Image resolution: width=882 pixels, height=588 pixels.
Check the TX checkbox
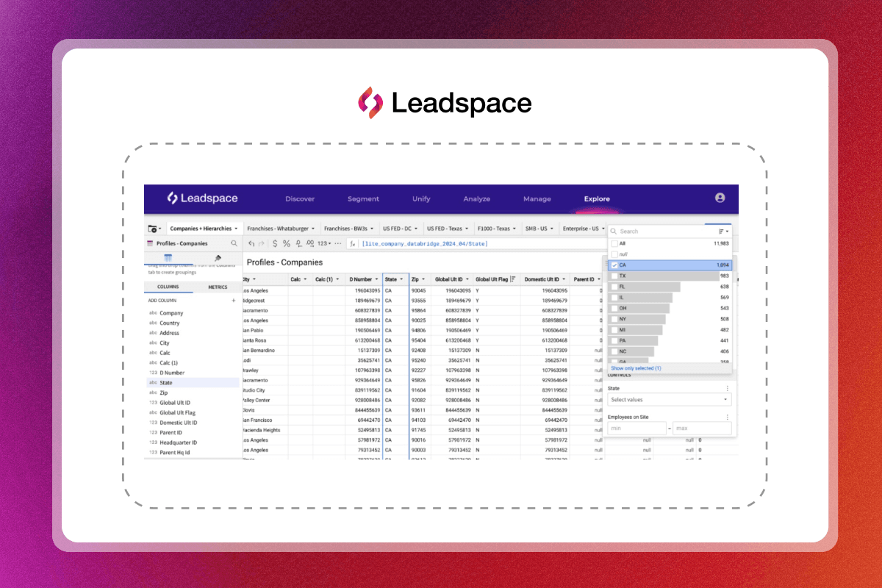(x=614, y=276)
